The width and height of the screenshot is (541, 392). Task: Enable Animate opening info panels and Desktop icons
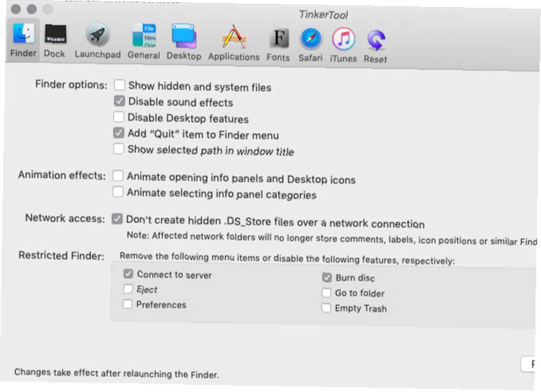click(x=118, y=176)
